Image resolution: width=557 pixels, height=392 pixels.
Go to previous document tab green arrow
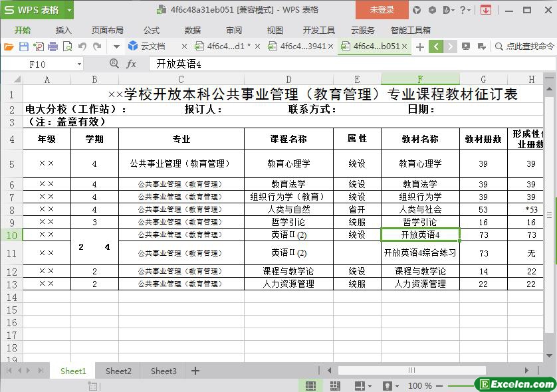coord(436,47)
